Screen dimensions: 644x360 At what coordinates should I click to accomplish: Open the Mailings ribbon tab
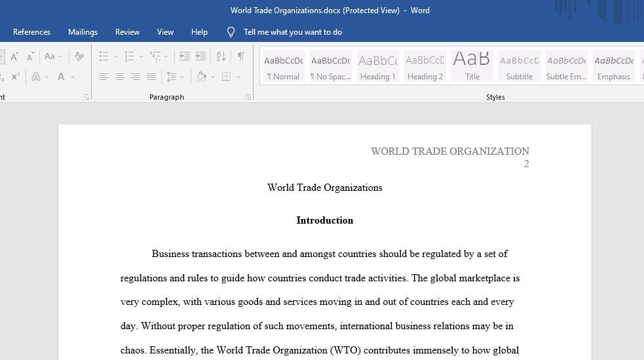[83, 32]
